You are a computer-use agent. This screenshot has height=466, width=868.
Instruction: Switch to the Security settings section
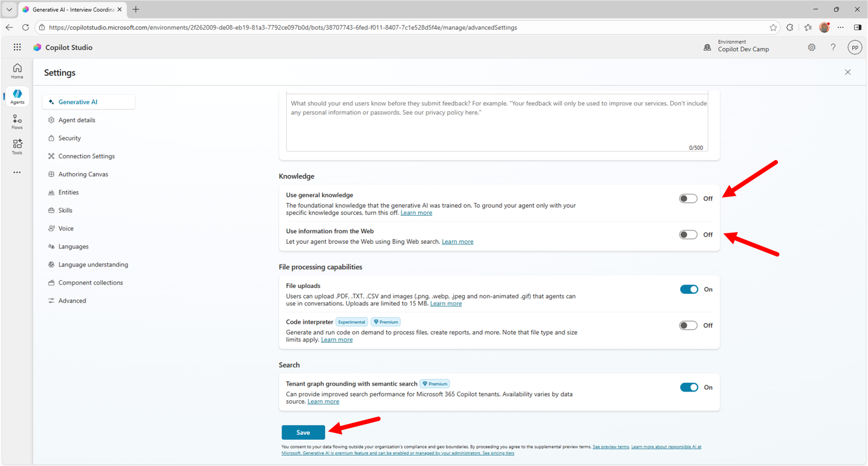[x=70, y=138]
